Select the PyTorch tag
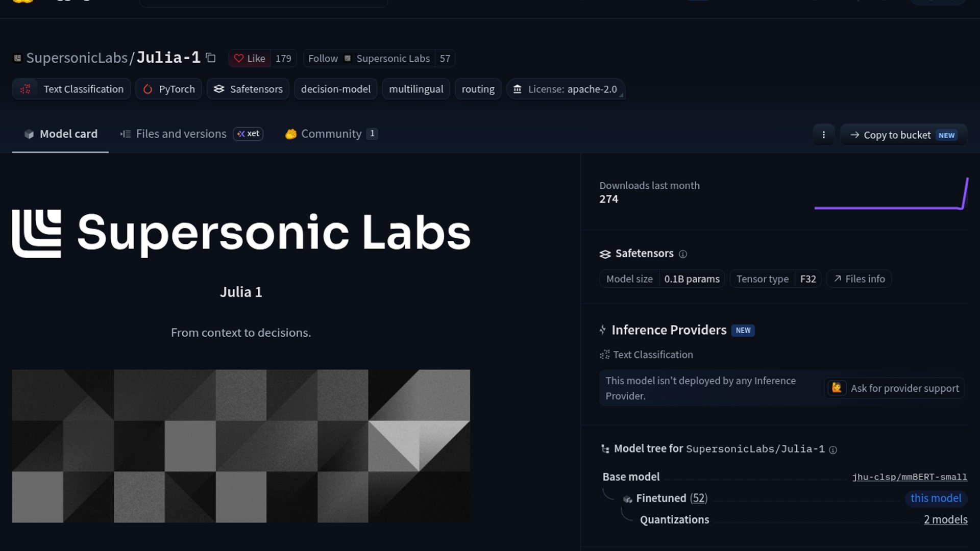980x551 pixels. 169,89
